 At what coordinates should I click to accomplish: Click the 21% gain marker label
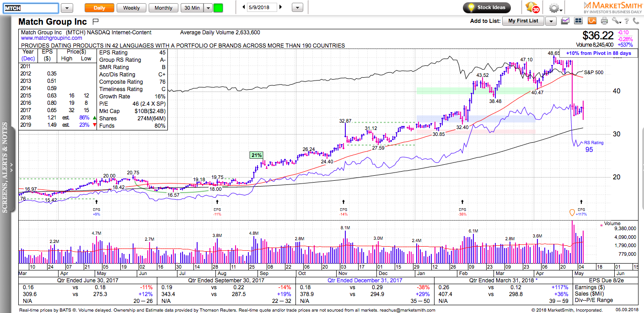pos(256,155)
